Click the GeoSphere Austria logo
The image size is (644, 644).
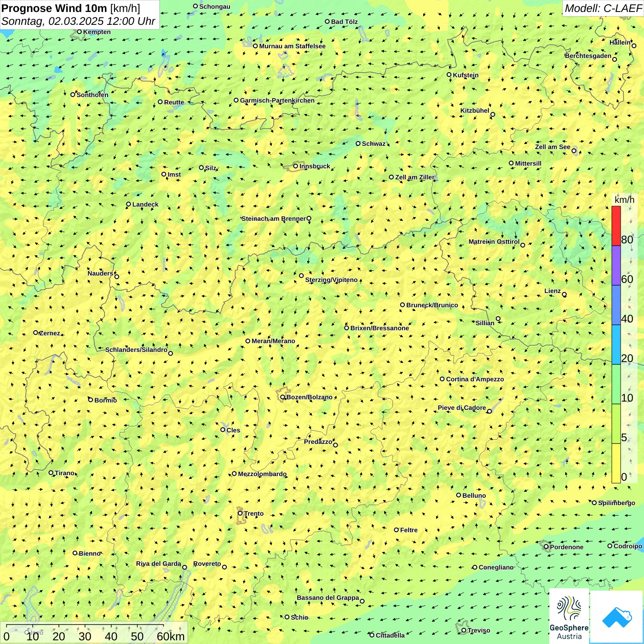(x=569, y=616)
